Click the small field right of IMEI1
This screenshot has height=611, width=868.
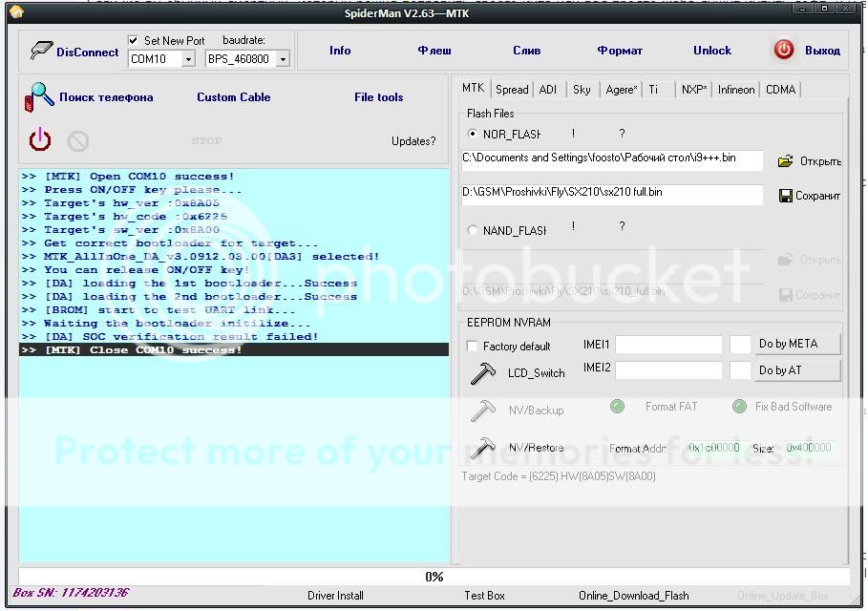pyautogui.click(x=740, y=345)
